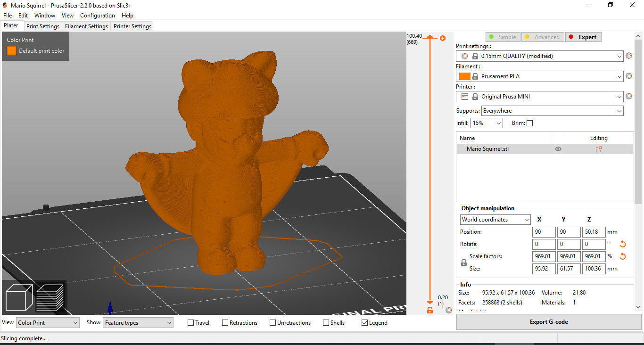Enable the Unretractions checkbox

pos(273,323)
